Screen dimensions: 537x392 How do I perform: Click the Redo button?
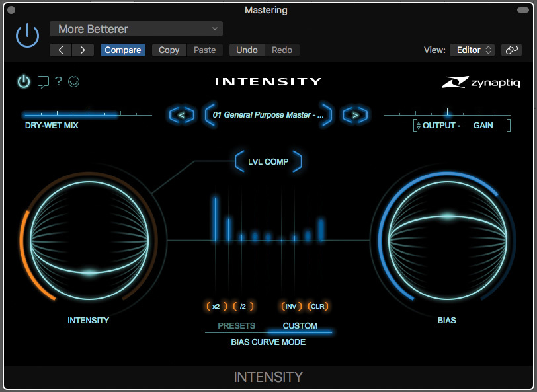pyautogui.click(x=282, y=50)
